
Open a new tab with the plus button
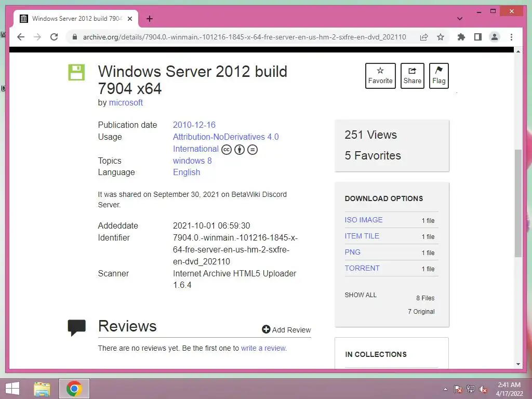[x=149, y=19]
